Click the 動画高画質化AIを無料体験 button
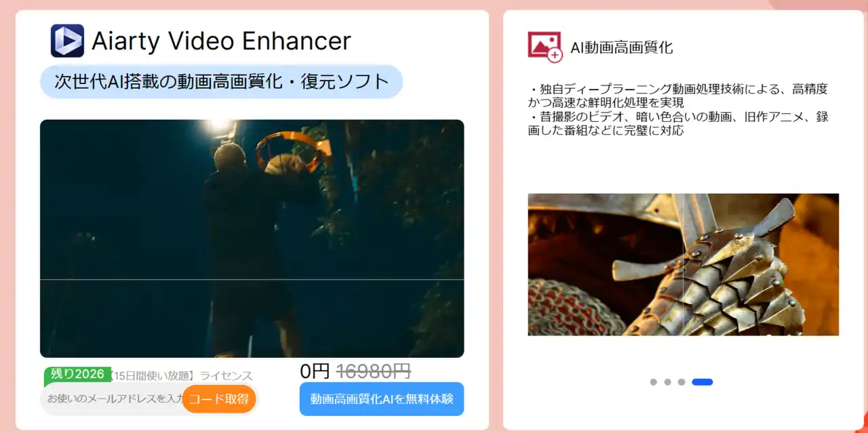Screen dimensions: 868x433 click(x=382, y=399)
